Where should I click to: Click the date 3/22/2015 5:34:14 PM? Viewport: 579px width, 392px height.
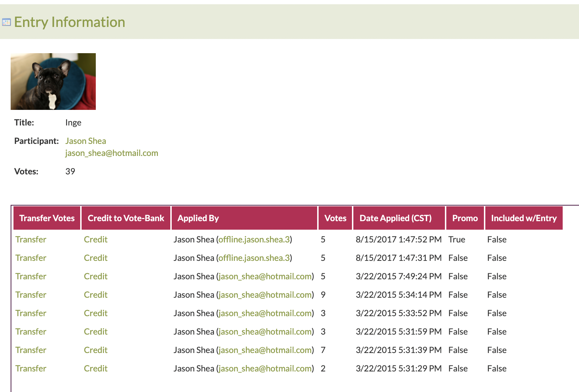coord(399,295)
